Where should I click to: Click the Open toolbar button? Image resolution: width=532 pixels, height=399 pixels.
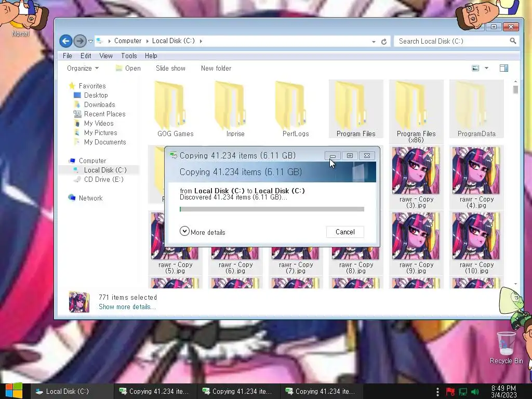pos(128,68)
